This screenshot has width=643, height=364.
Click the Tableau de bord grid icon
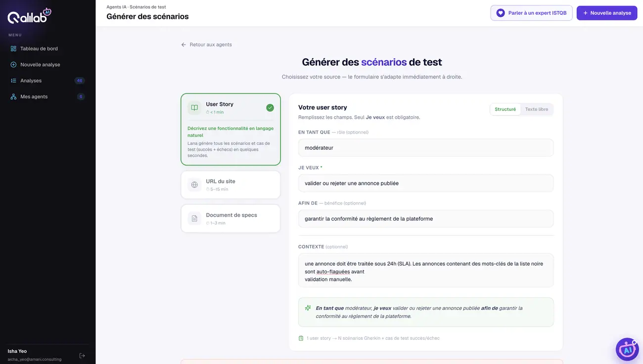click(13, 48)
